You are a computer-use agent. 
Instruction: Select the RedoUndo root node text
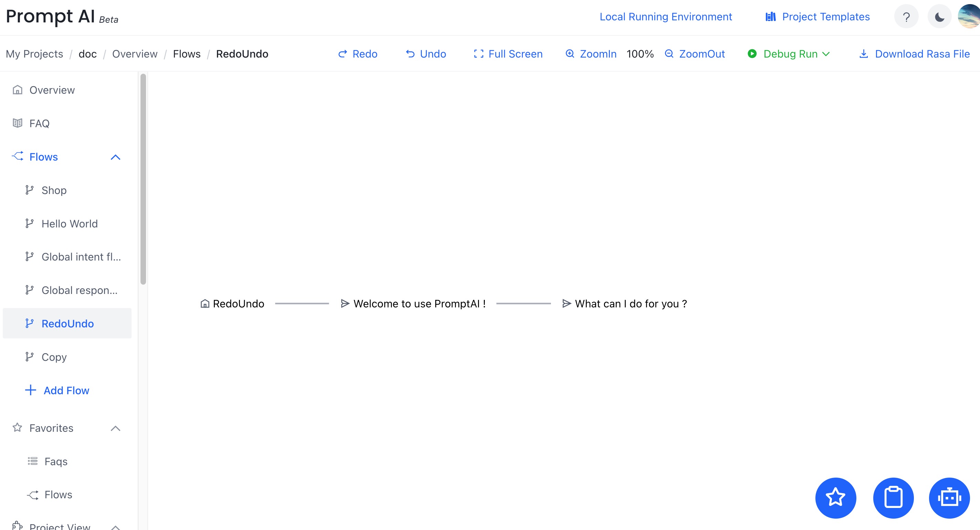coord(239,304)
